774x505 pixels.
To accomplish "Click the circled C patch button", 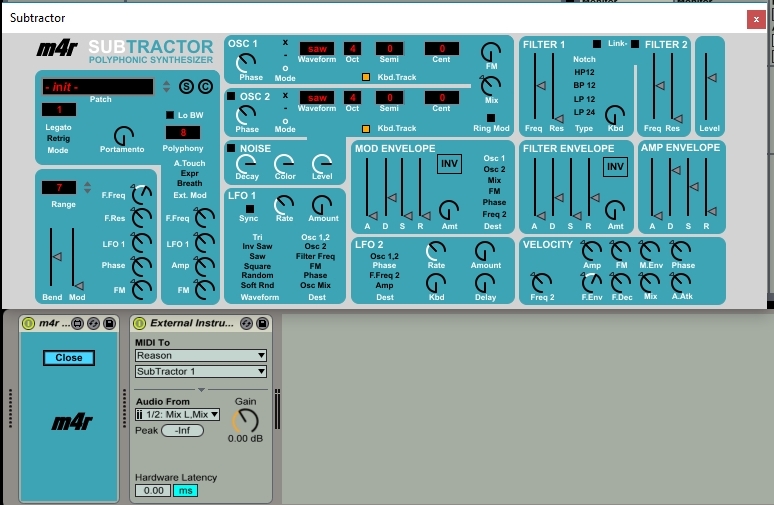I will click(x=205, y=87).
